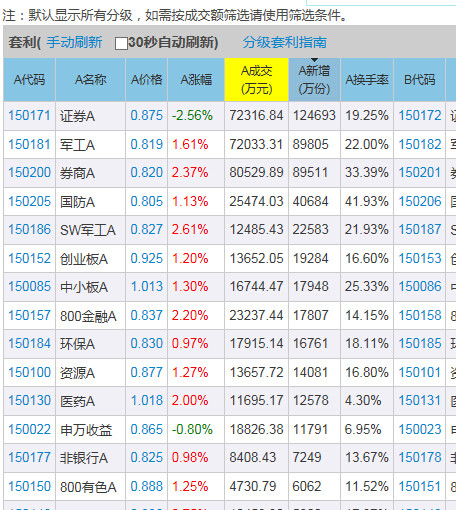Open fund code 150022 申万收益
The image size is (456, 510).
point(29,429)
